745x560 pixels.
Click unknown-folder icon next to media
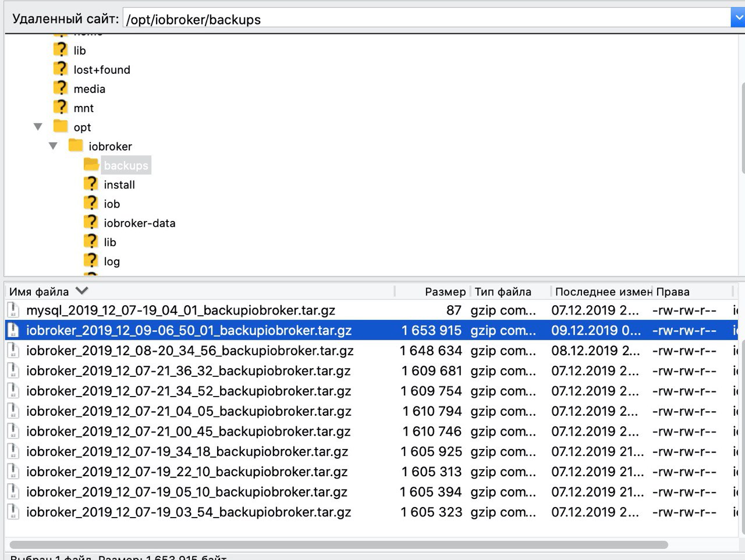(x=61, y=88)
